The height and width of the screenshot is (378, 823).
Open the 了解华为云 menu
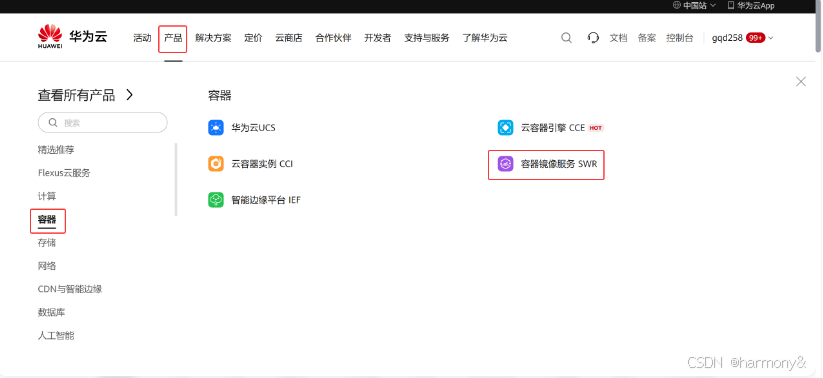pos(485,38)
